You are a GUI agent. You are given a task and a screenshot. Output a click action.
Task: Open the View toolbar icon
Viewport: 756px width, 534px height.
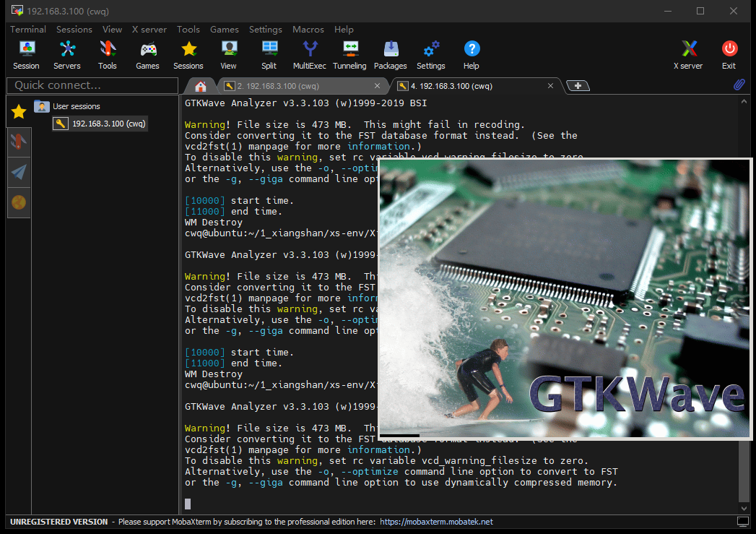229,55
